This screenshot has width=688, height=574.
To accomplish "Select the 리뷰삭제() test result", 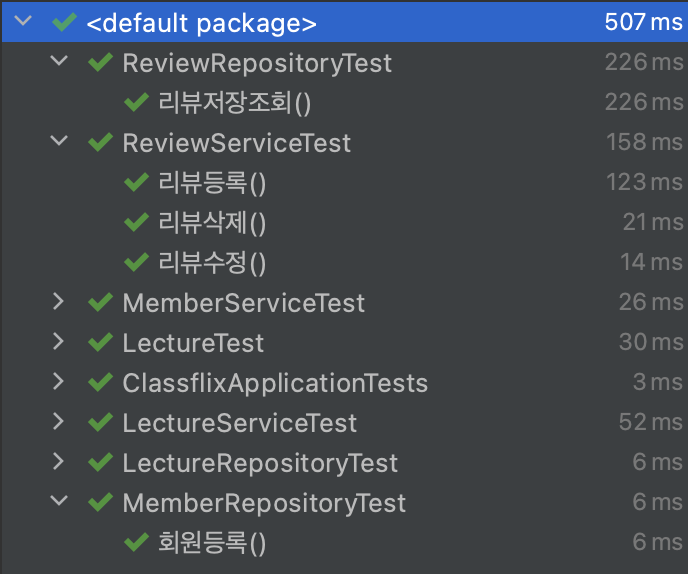I will tap(344, 222).
